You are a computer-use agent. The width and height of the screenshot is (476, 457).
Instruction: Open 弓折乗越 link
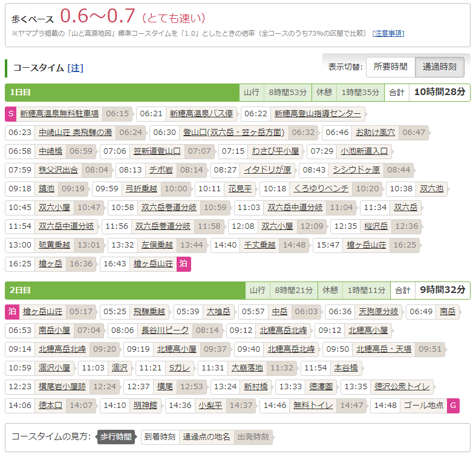pyautogui.click(x=141, y=189)
